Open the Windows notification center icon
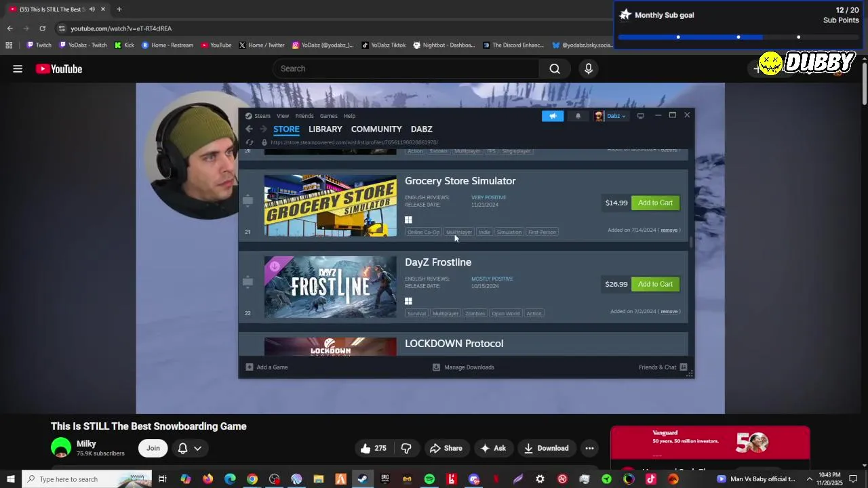 click(853, 479)
